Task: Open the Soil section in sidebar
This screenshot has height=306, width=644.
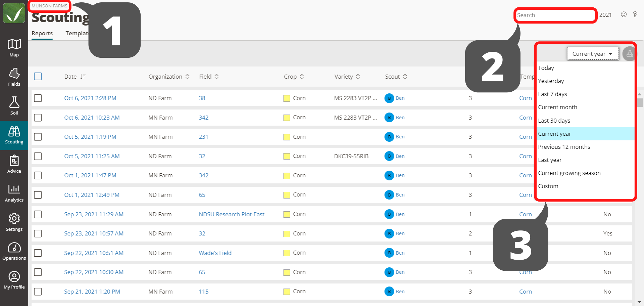Action: point(14,106)
